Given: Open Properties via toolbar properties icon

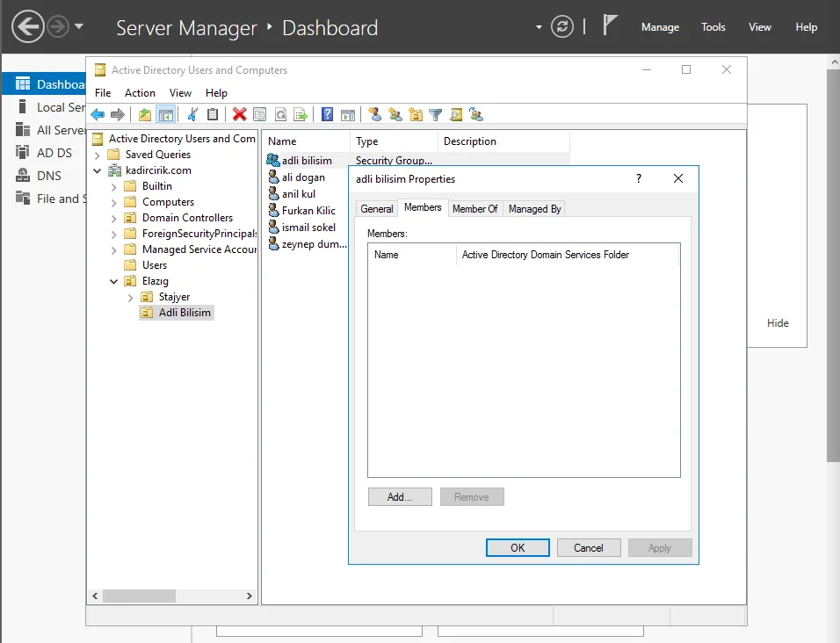Looking at the screenshot, I should point(260,114).
